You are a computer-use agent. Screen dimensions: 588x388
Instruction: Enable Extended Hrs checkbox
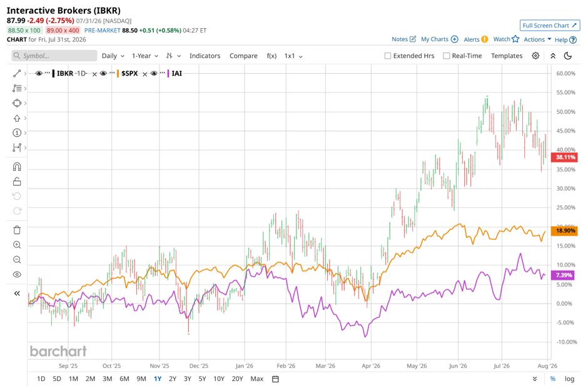coord(387,56)
